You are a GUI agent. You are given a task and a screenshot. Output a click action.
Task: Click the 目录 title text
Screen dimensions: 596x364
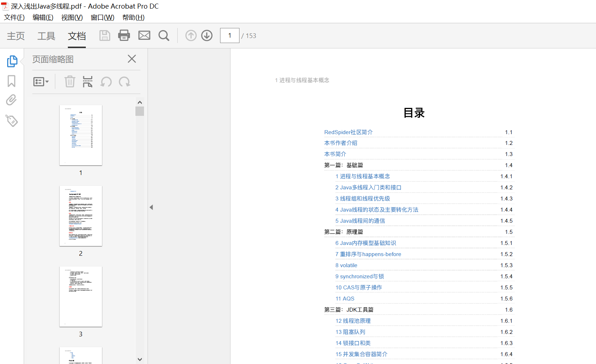tap(414, 113)
